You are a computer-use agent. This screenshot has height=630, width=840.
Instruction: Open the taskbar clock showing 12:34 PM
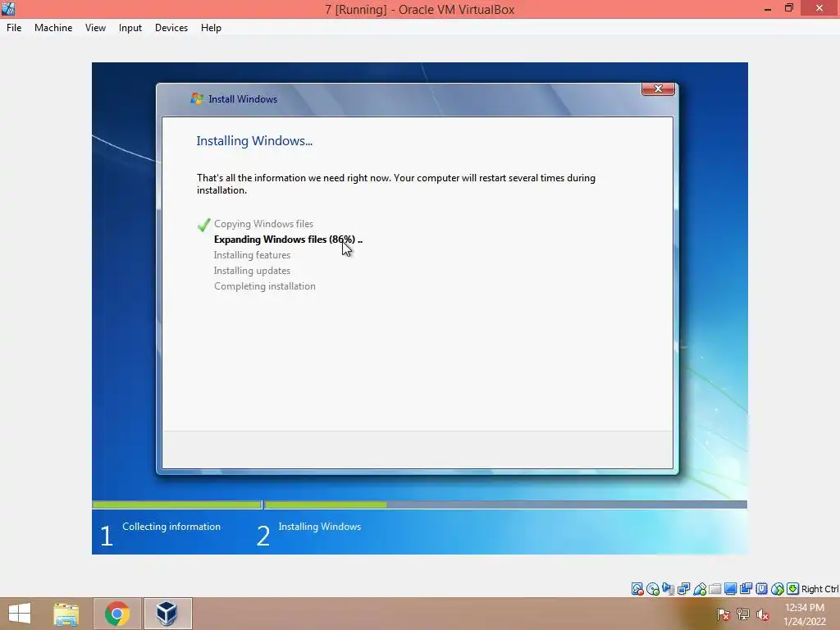(x=804, y=614)
